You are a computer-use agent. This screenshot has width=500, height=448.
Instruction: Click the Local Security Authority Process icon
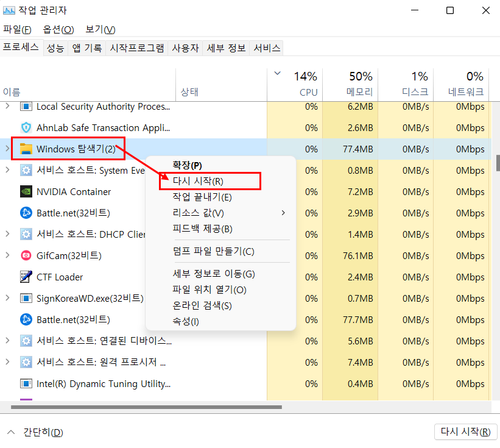point(26,106)
